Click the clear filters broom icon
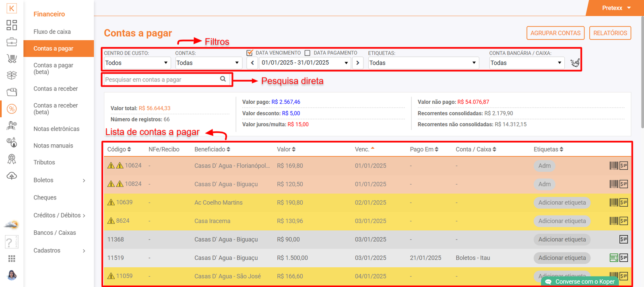The image size is (644, 287). tap(575, 63)
